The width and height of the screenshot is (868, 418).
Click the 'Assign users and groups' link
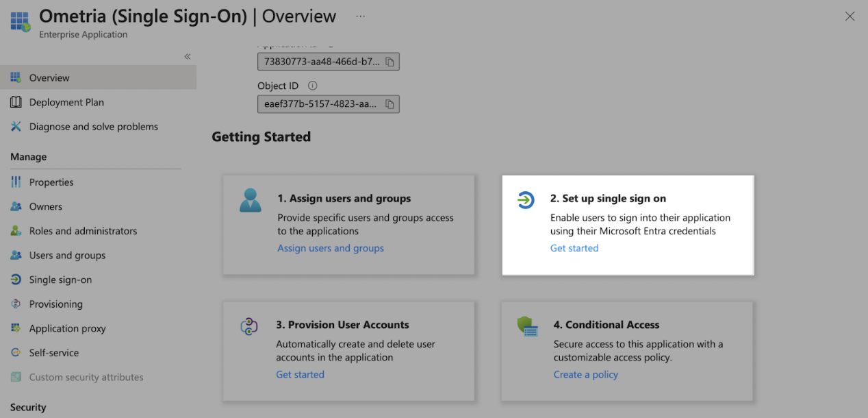(x=331, y=248)
